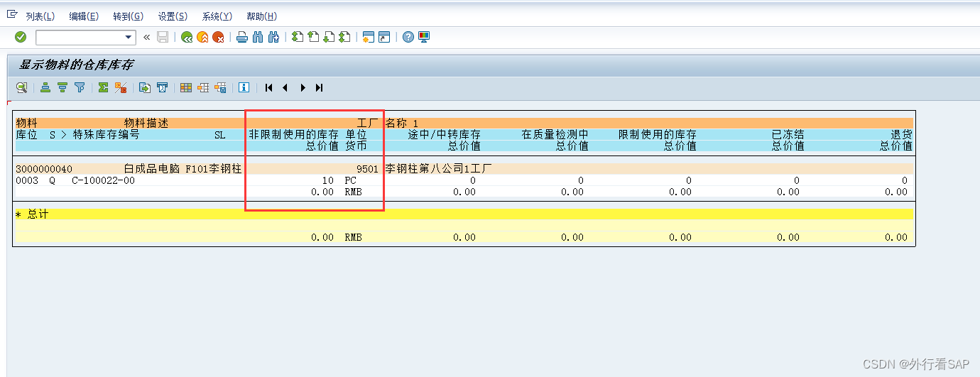
Task: Open Find with the binoculars icon
Action: pos(258,37)
